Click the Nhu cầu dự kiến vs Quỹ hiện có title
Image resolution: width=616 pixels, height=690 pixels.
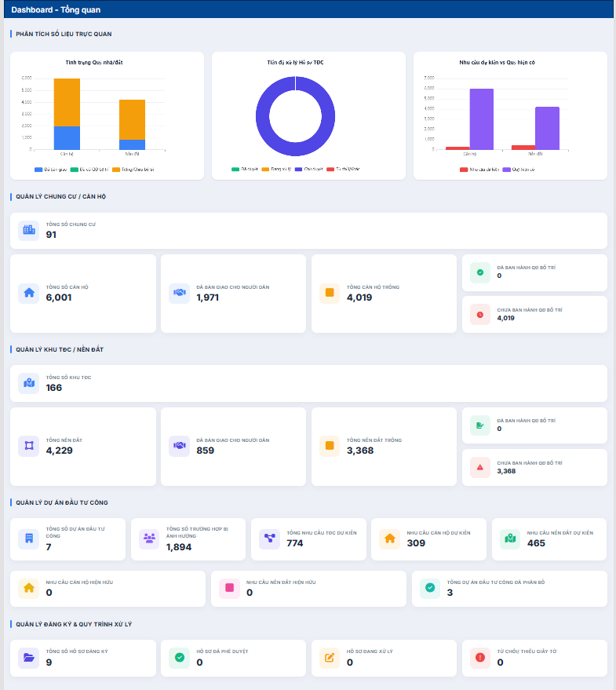click(x=498, y=63)
